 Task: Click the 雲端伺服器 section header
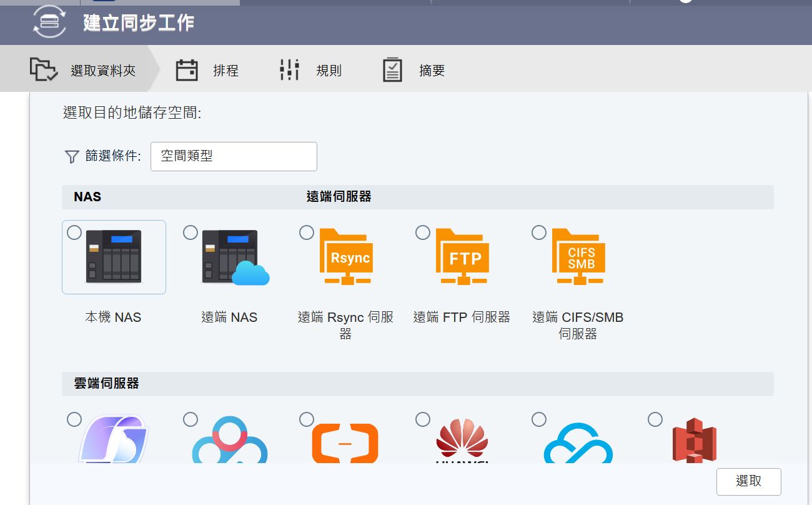click(107, 384)
